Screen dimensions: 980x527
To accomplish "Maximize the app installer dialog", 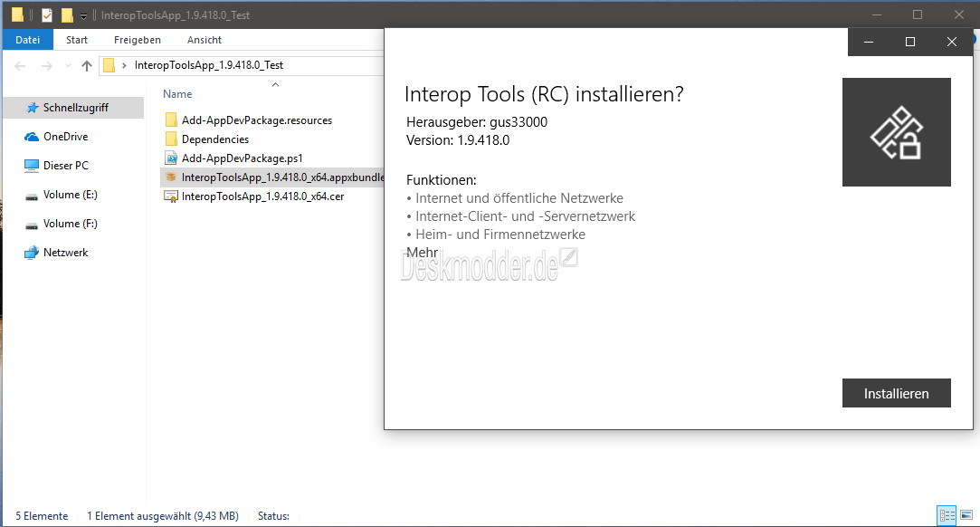I will (910, 42).
